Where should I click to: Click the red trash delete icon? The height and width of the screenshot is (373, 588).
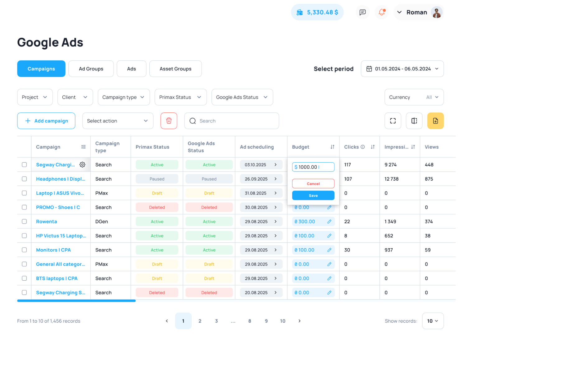169,121
